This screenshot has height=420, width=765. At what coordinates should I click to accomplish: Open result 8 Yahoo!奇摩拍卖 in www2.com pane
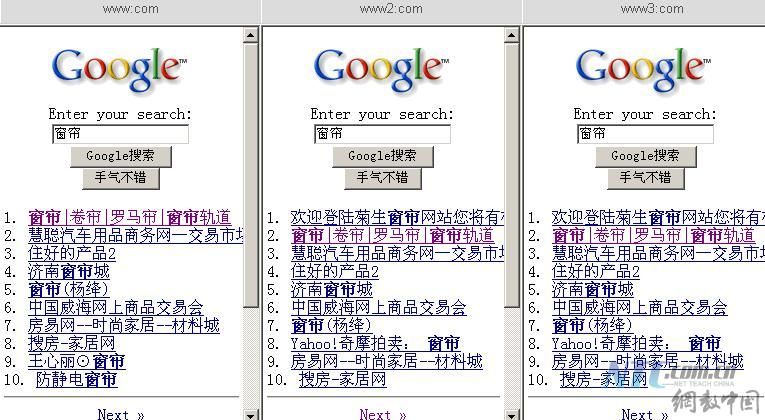(375, 343)
